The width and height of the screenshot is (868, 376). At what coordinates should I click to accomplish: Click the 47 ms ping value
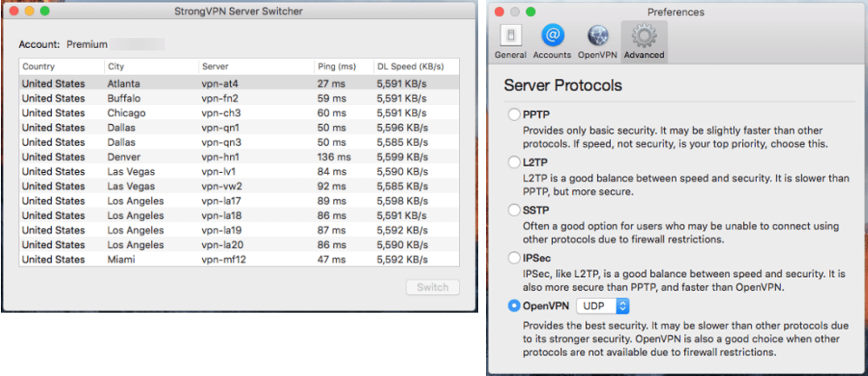[332, 259]
